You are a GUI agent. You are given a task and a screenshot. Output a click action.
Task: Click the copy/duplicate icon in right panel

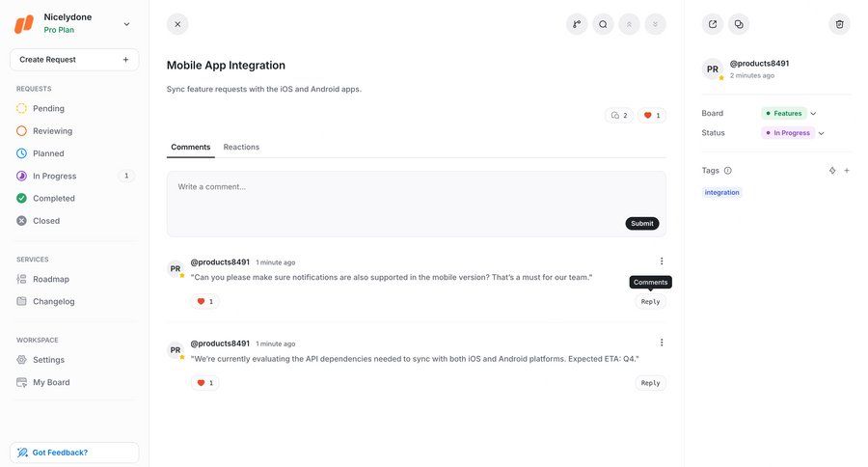click(739, 24)
